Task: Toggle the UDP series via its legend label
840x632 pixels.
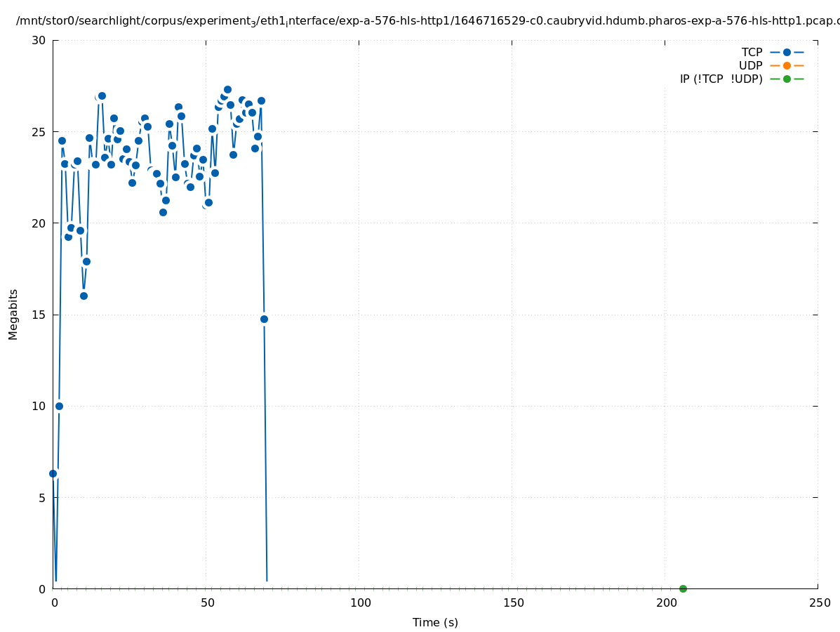Action: (750, 65)
